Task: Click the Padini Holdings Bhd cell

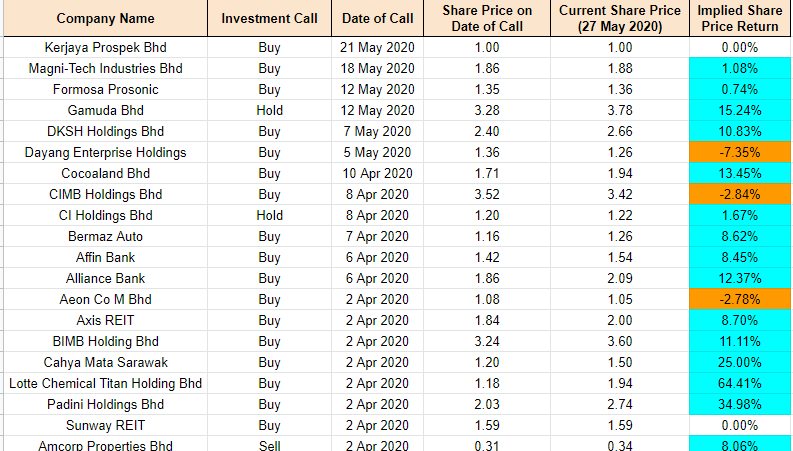Action: [105, 404]
